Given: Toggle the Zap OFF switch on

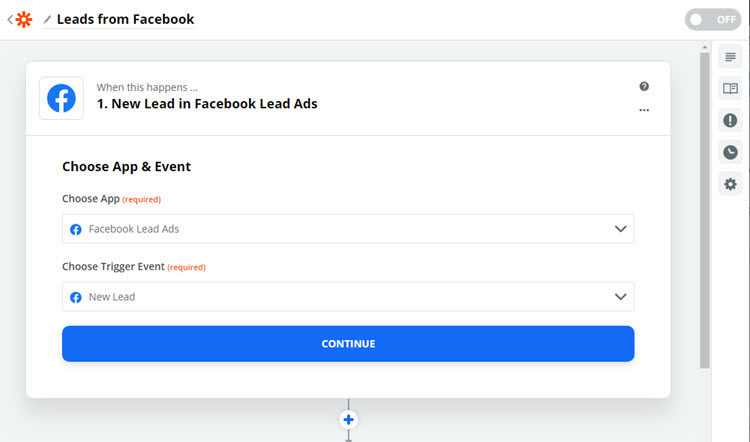Looking at the screenshot, I should (713, 20).
